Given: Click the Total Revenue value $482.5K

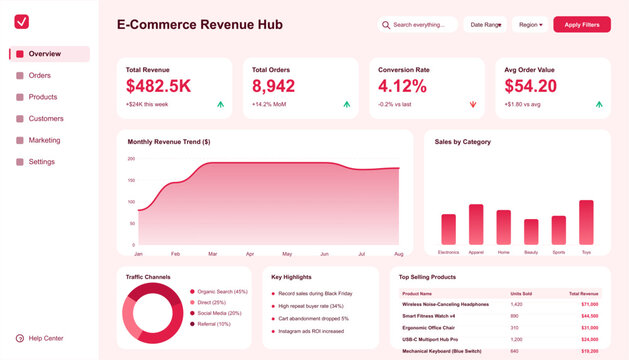Looking at the screenshot, I should point(158,86).
